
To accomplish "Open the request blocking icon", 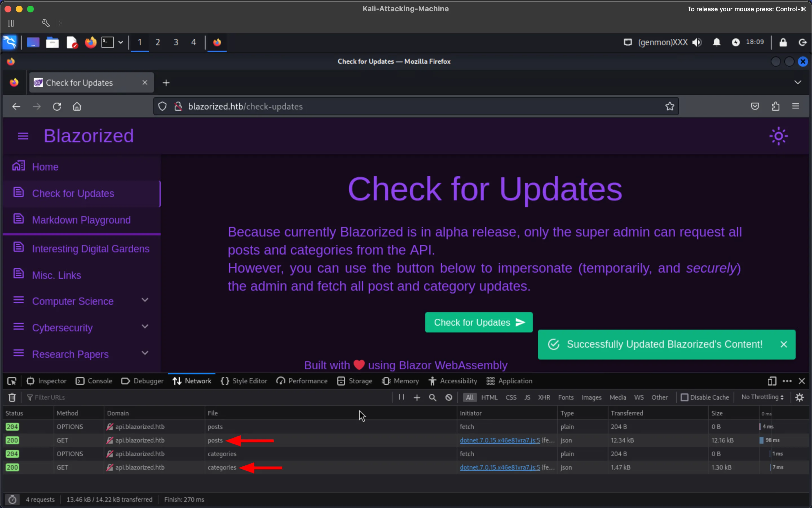I will pyautogui.click(x=449, y=397).
